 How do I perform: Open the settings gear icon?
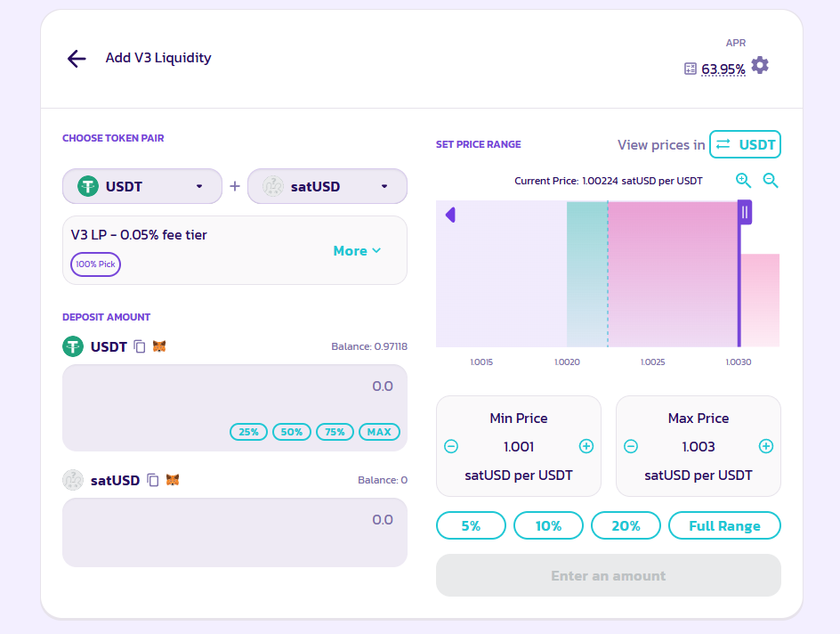pyautogui.click(x=760, y=65)
